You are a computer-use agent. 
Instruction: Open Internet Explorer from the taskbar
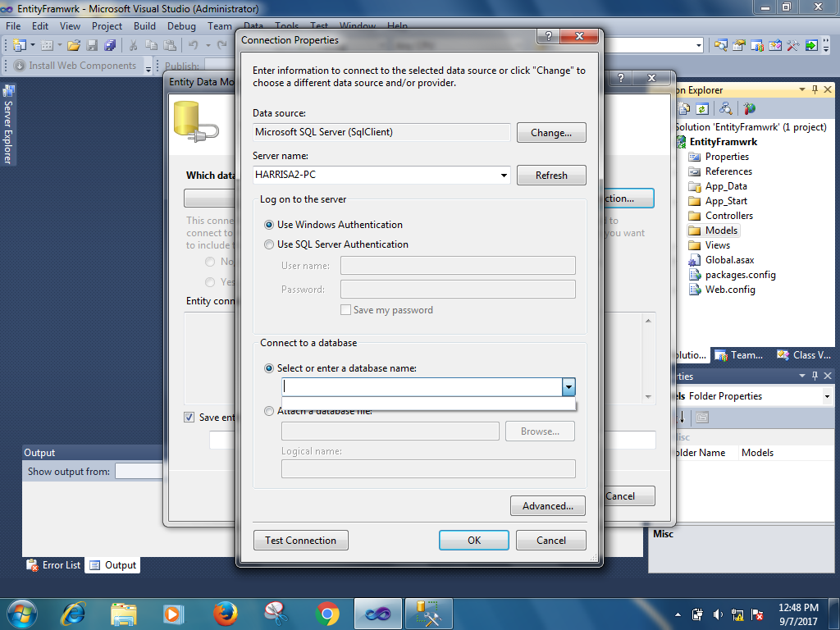click(x=73, y=614)
